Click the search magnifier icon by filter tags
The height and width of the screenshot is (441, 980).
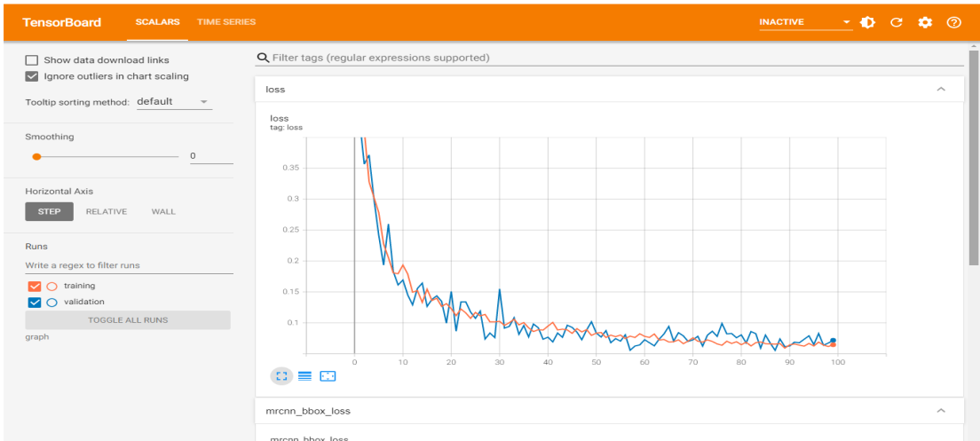pyautogui.click(x=263, y=58)
